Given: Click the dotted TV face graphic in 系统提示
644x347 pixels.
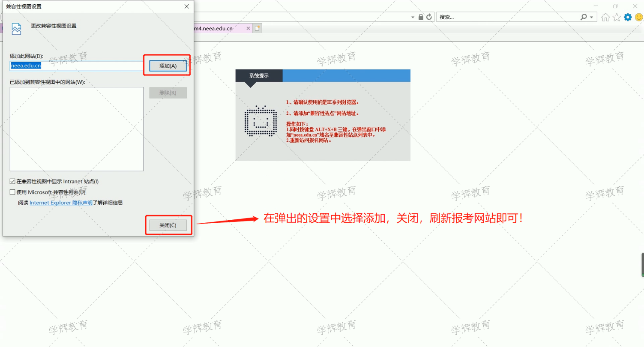Looking at the screenshot, I should (260, 121).
